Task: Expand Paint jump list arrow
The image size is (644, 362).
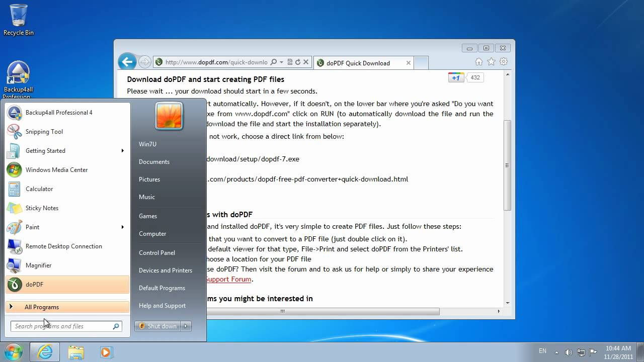Action: point(122,227)
